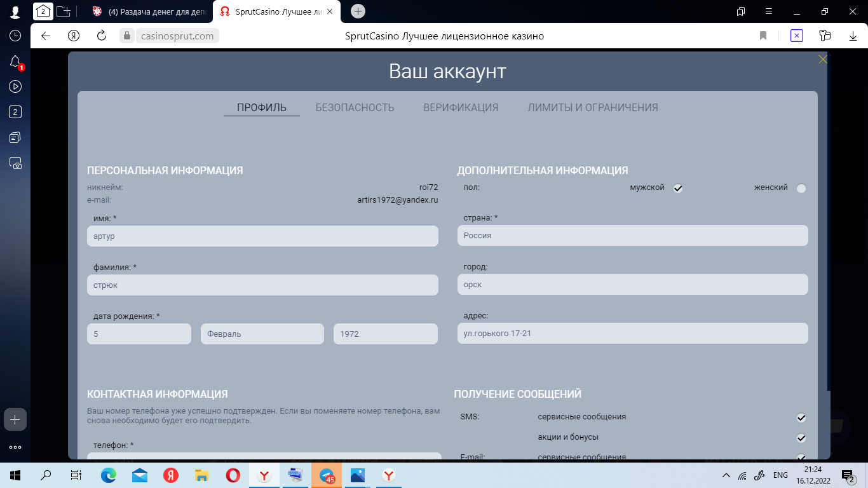
Task: Click the browser back arrow button
Action: [46, 36]
